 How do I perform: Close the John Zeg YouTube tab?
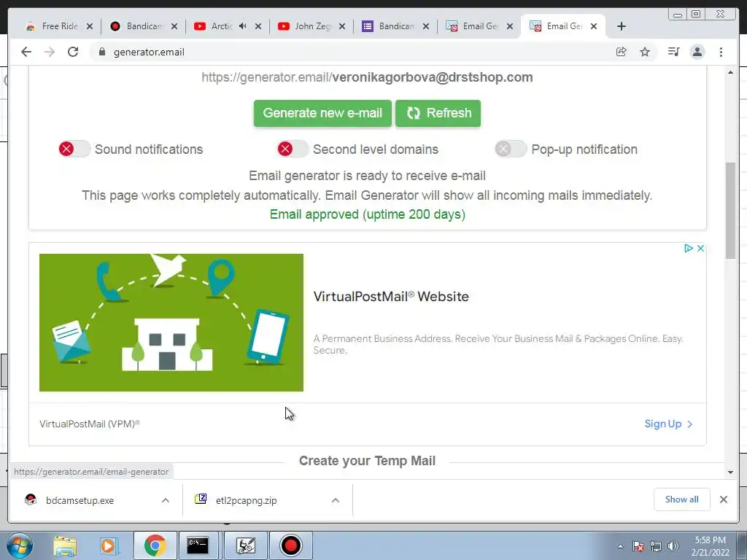point(342,26)
